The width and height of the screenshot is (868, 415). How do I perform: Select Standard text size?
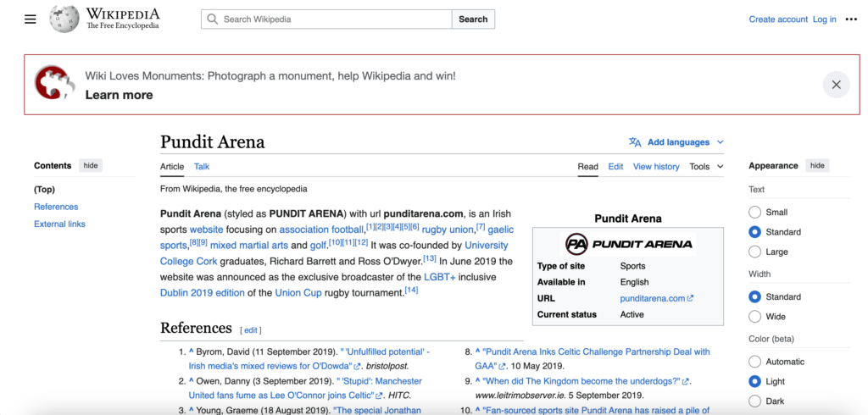click(x=754, y=232)
